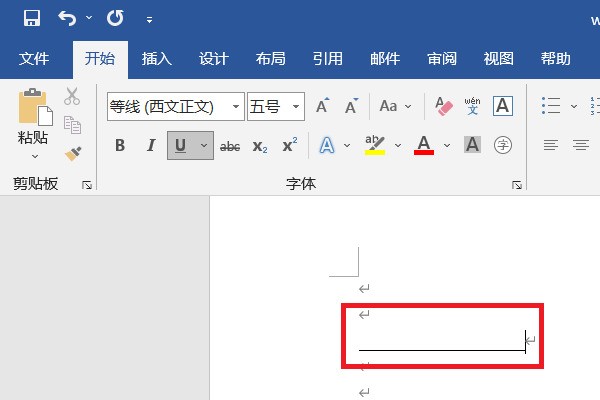Switch to the 审阅 ribbon tab
Image resolution: width=600 pixels, height=400 pixels.
click(442, 59)
